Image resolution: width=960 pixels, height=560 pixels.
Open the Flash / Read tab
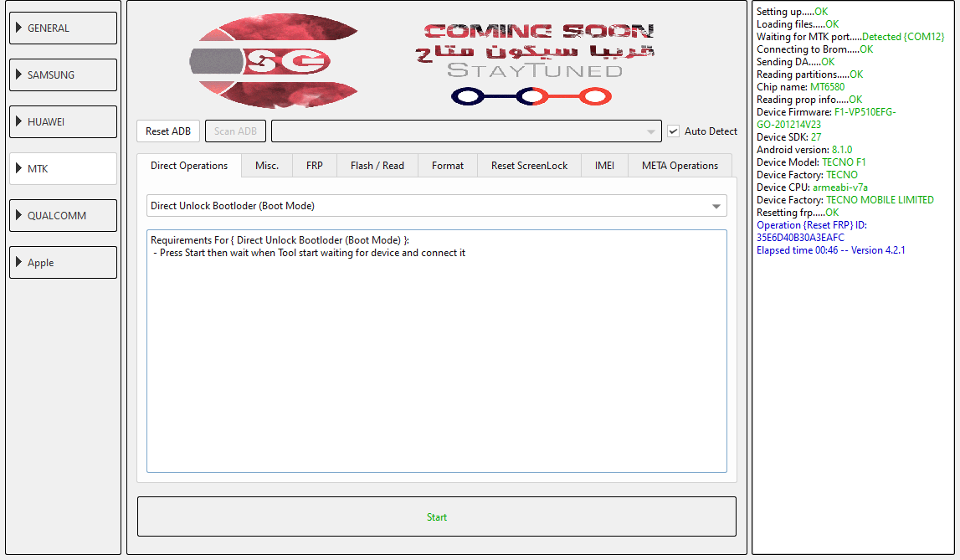[377, 166]
